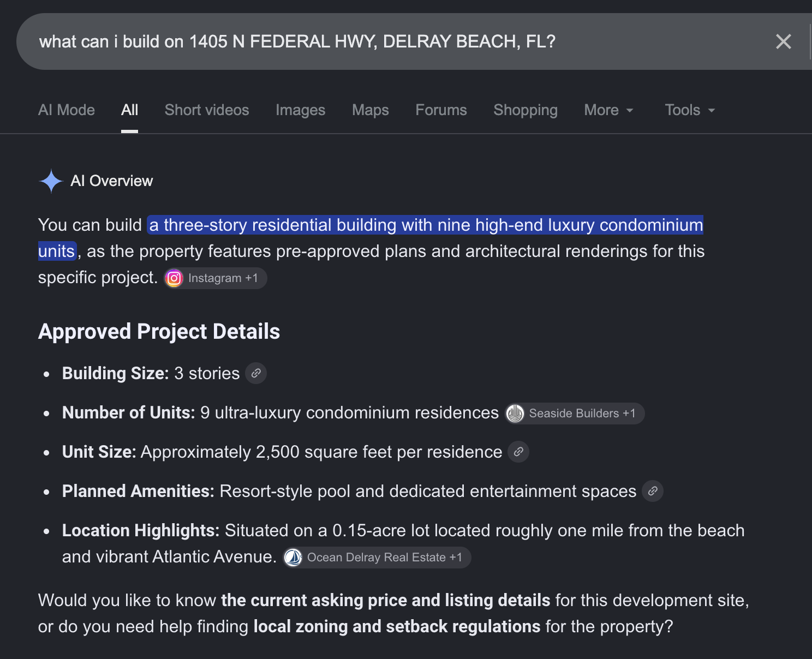Open the Forums tab
This screenshot has width=812, height=659.
[x=441, y=110]
